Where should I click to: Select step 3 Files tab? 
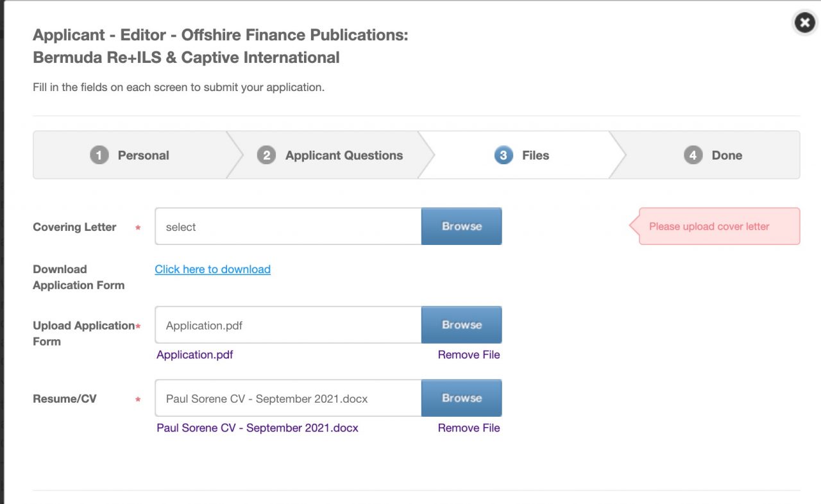(521, 155)
